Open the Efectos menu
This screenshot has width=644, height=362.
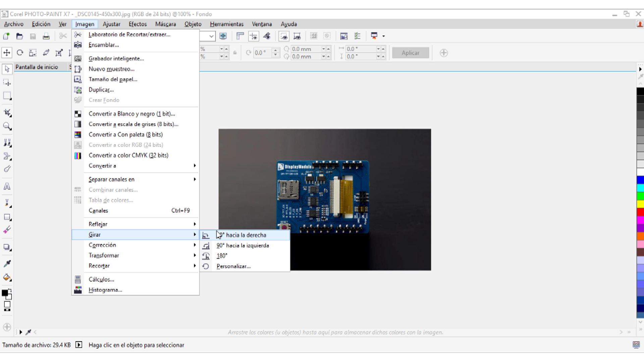coord(138,24)
